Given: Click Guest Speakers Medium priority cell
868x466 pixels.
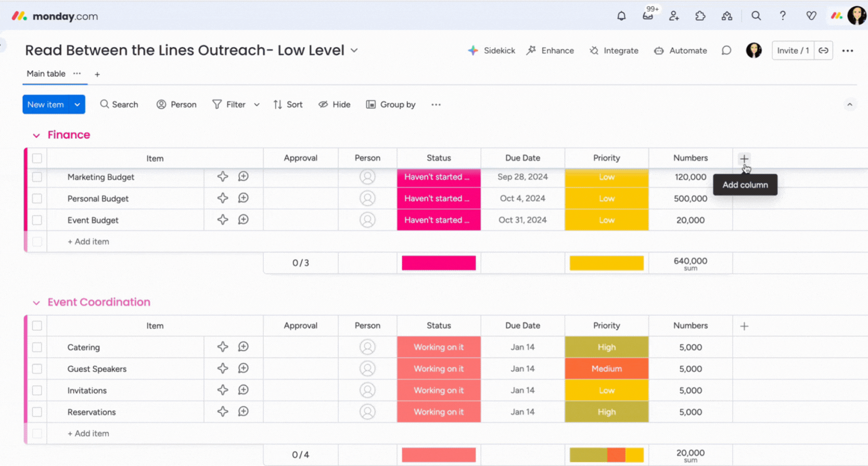Looking at the screenshot, I should coord(606,369).
